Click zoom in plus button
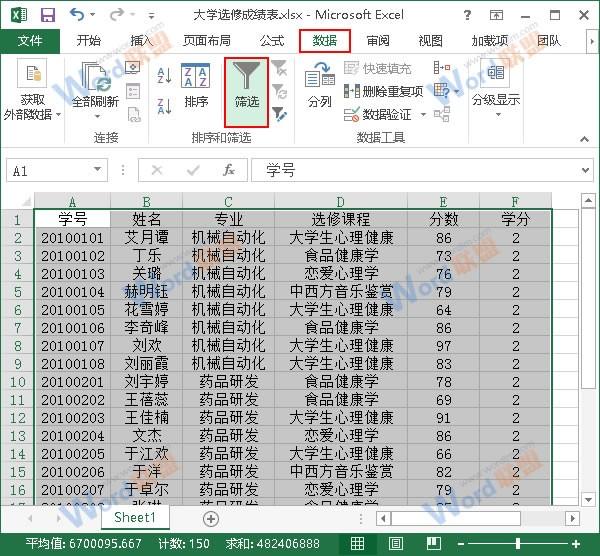600x556 pixels. click(576, 544)
